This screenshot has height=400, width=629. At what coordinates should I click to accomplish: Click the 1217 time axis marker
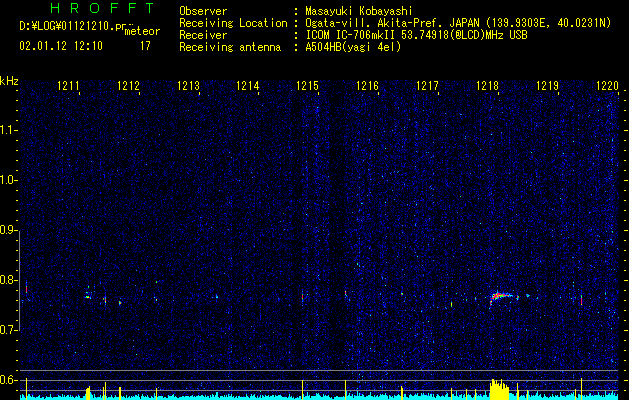coord(427,86)
